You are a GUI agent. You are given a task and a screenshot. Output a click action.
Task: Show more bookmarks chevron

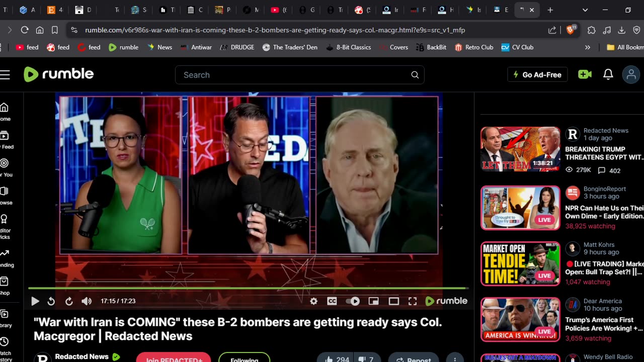point(587,47)
